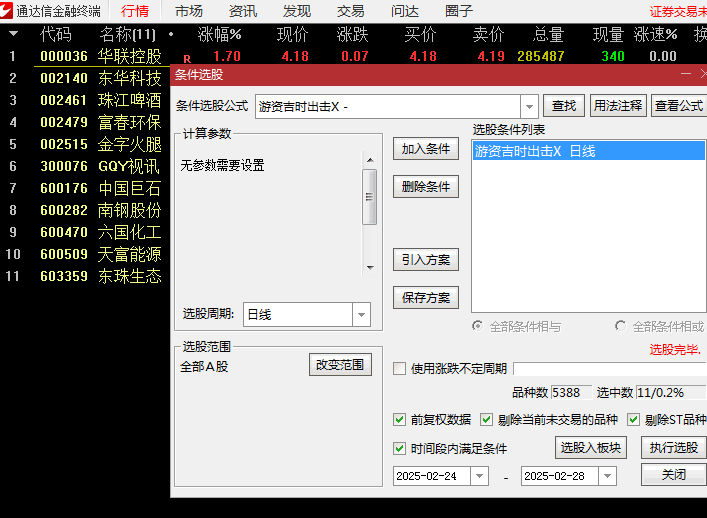Screen dimensions: 707x518
Task: Open the sort triangle in table header
Action: [x=13, y=34]
